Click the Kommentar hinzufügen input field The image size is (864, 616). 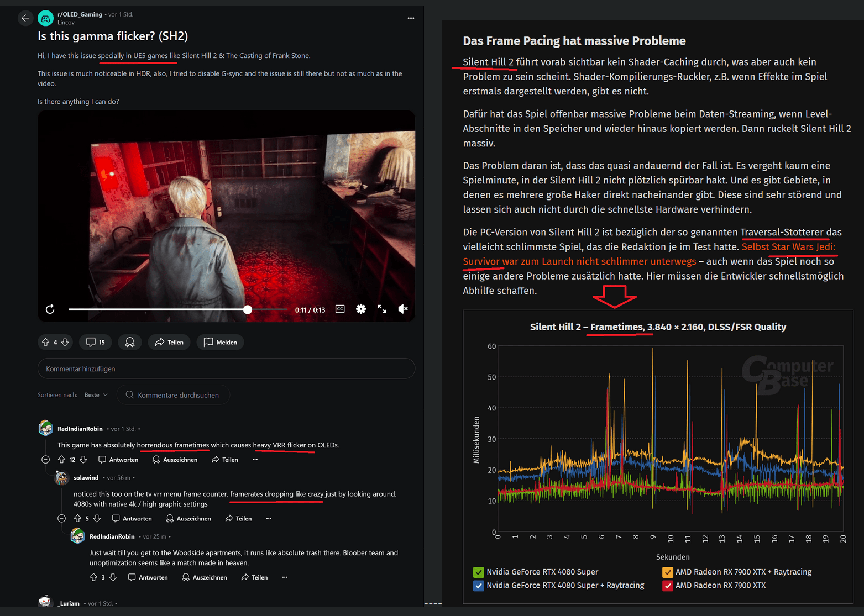click(x=226, y=368)
